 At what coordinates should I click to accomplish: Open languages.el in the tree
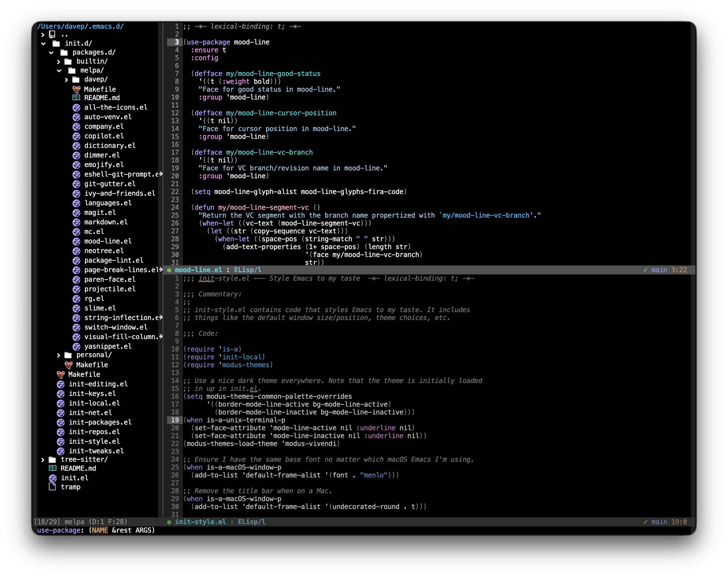[x=108, y=203]
